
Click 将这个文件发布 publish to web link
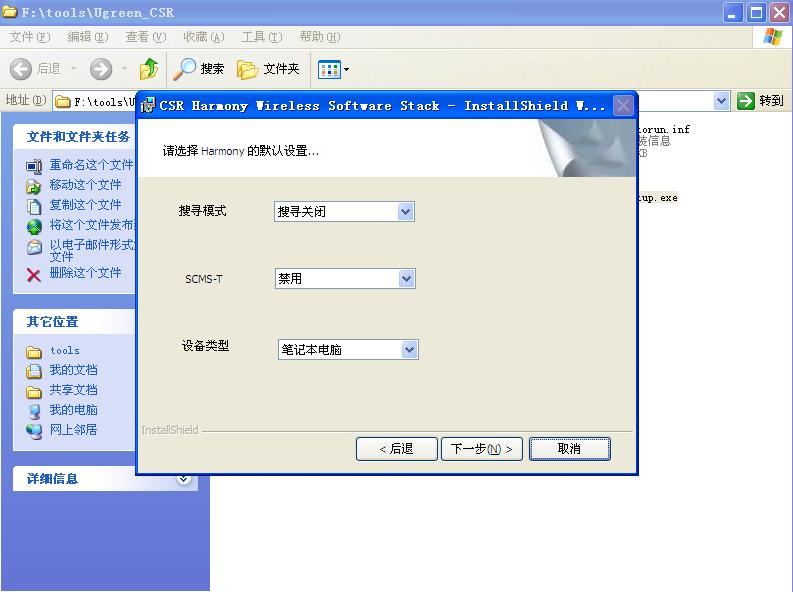[x=92, y=225]
